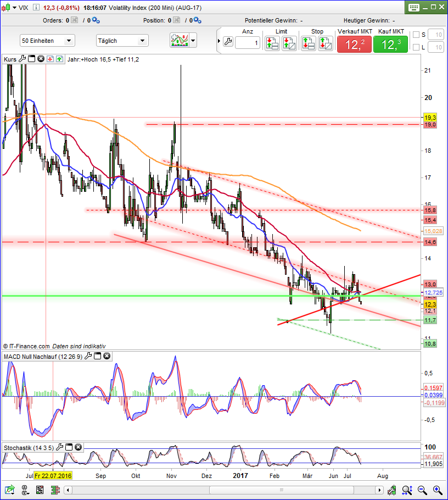Click the list/template icon in bottom toolbar
Screen dimensions: 448x500
[40, 490]
